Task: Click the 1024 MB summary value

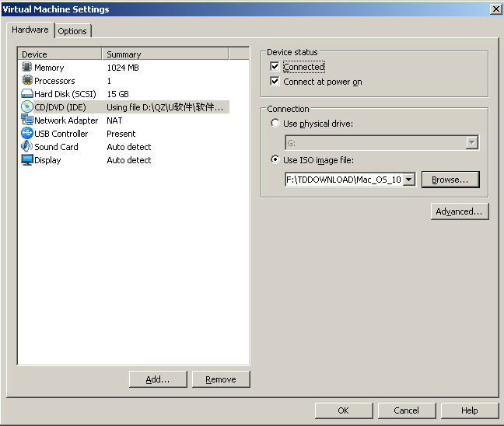Action: coord(123,68)
